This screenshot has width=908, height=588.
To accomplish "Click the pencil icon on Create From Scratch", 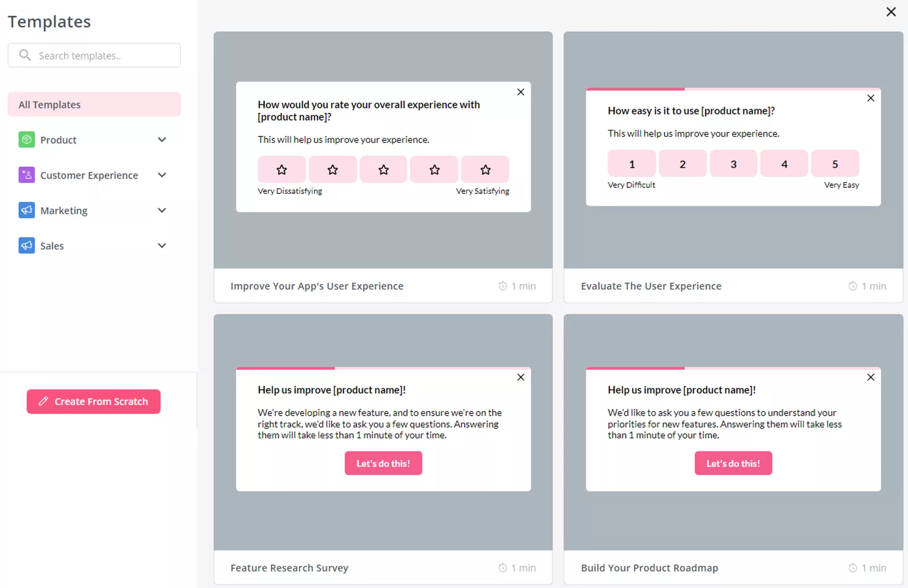I will 43,401.
